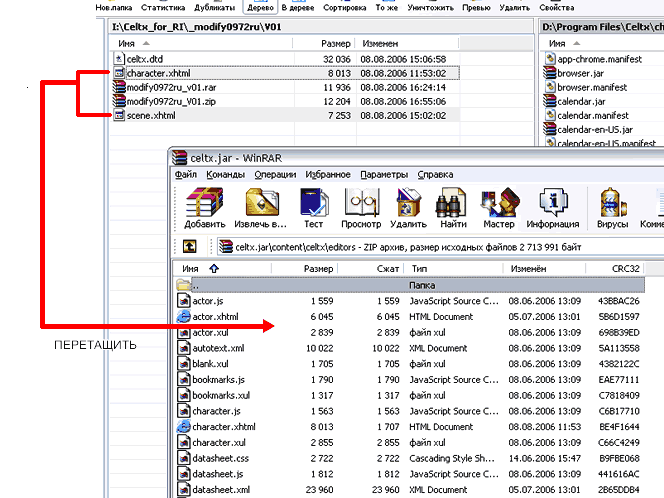The width and height of the screenshot is (664, 498).
Task: Select the bookmarks.js row
Action: tap(410, 379)
